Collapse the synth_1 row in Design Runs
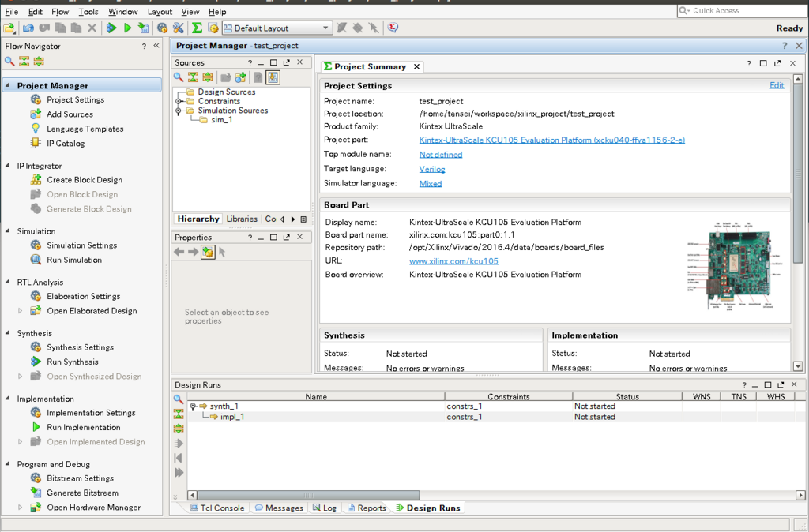 tap(193, 406)
